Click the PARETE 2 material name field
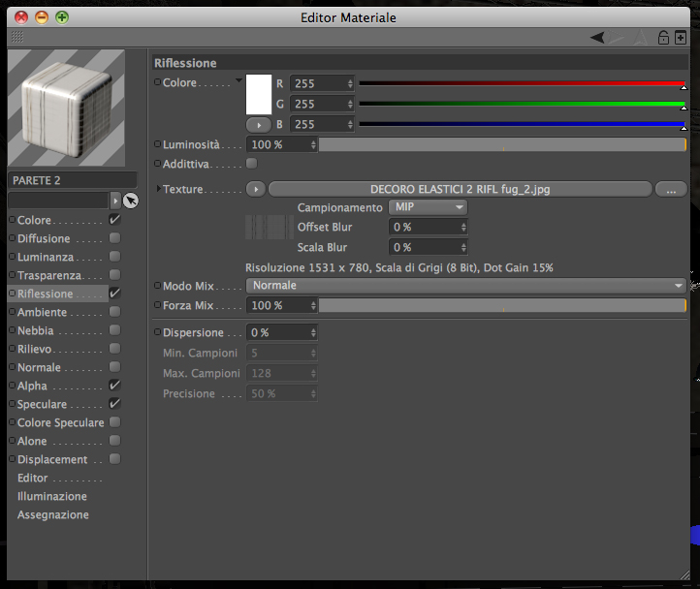Image resolution: width=700 pixels, height=589 pixels. coord(73,180)
